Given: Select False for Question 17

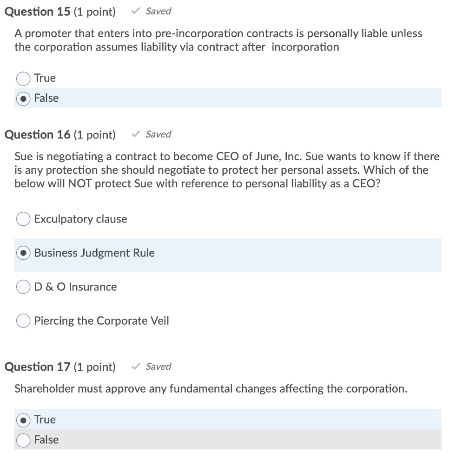Looking at the screenshot, I should tap(23, 439).
